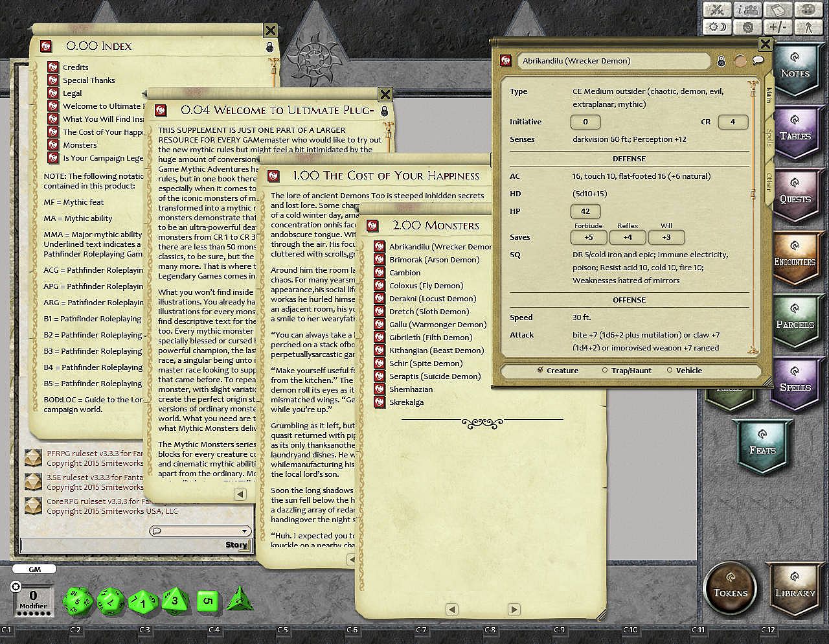Toggle the lock on the Index window
829x644 pixels.
(270, 47)
